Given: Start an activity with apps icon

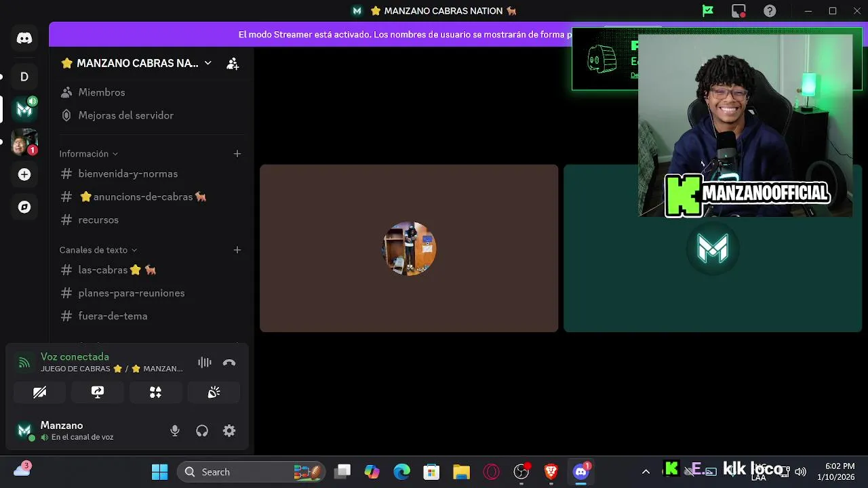Looking at the screenshot, I should click(155, 392).
